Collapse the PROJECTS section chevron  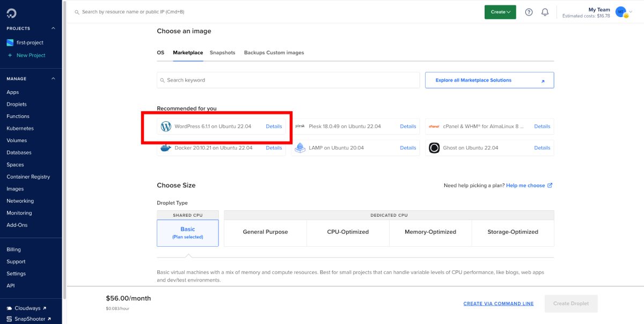(53, 28)
